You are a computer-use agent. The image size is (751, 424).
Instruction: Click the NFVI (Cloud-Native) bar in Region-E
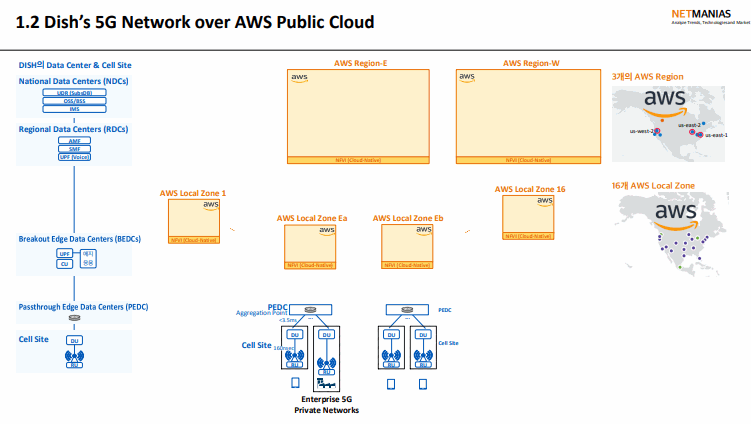pos(358,160)
